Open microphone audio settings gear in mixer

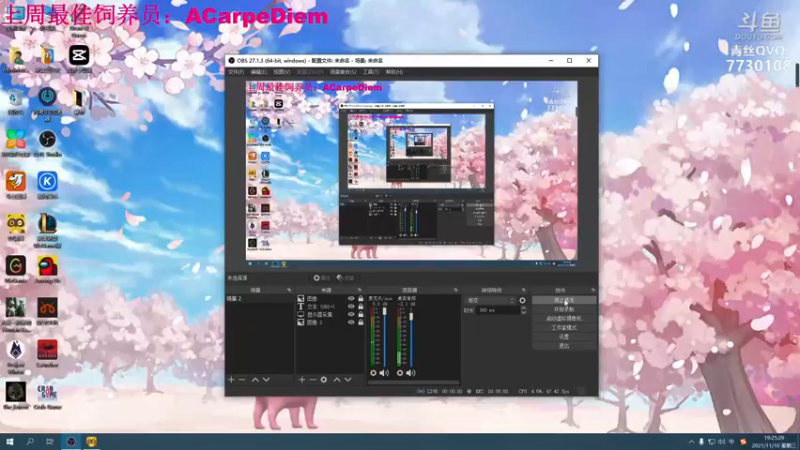(373, 373)
